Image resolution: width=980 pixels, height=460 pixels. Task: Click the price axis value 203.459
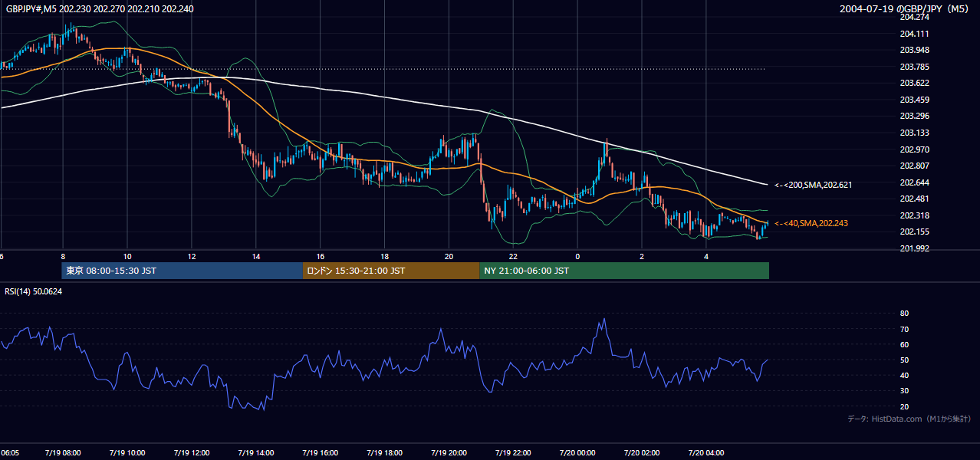[x=914, y=100]
